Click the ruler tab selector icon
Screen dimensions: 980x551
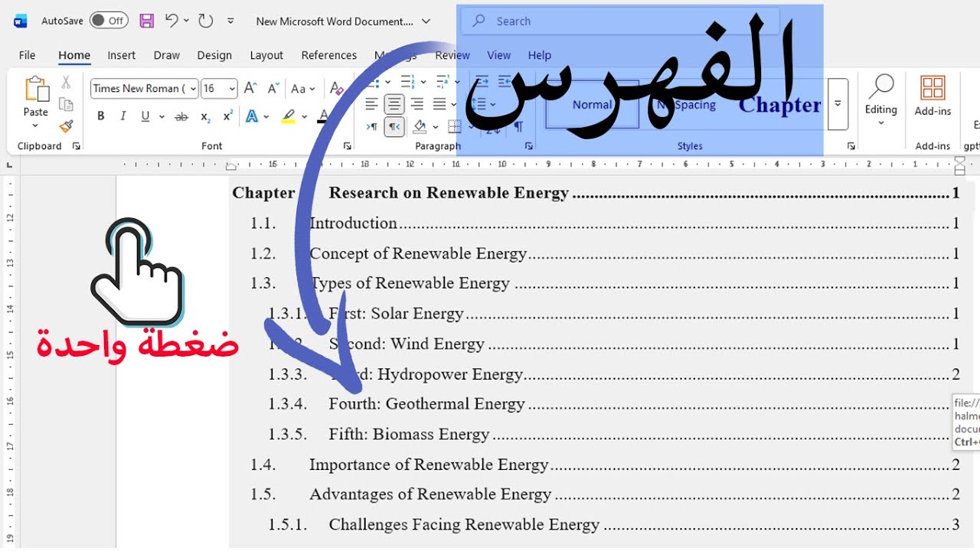(9, 164)
